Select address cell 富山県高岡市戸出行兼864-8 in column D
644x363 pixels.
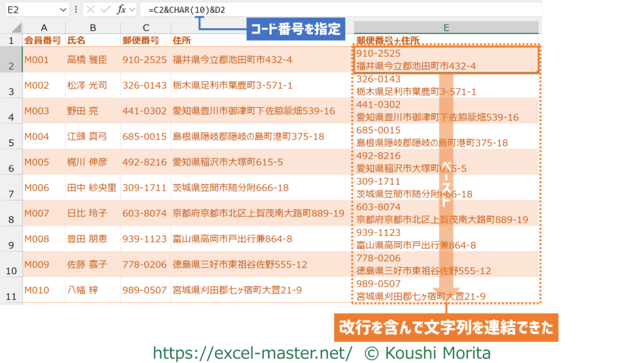pos(233,239)
